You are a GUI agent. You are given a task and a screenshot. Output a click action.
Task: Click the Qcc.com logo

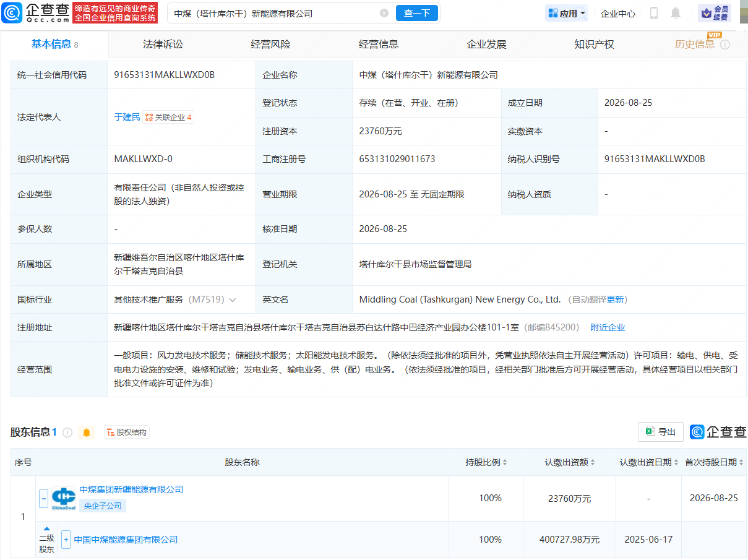click(35, 13)
